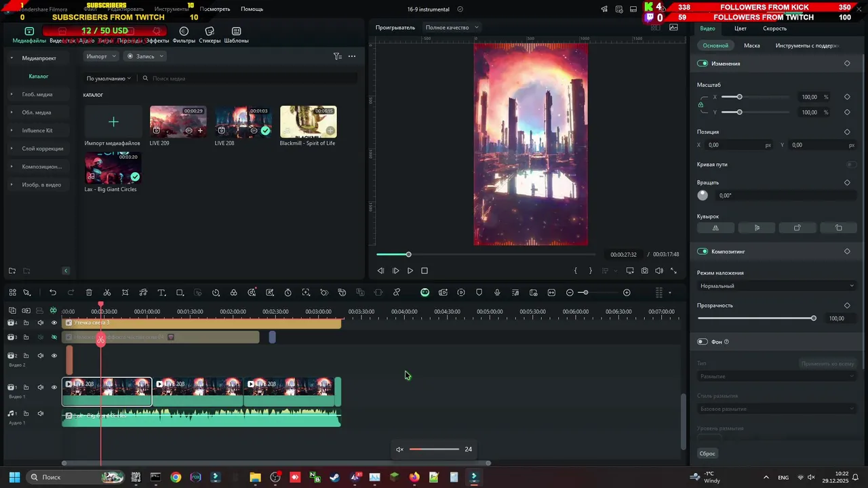Toggle the Композитинг switch
Image resolution: width=868 pixels, height=488 pixels.
click(703, 251)
